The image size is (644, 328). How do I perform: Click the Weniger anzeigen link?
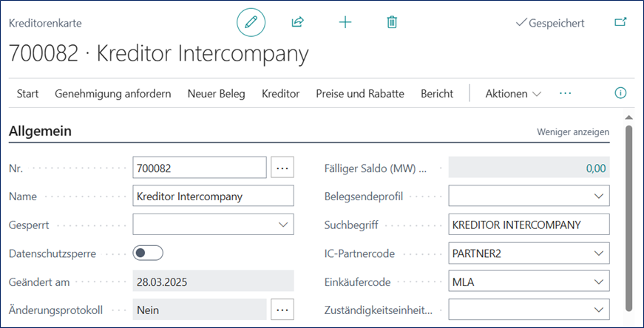point(572,132)
